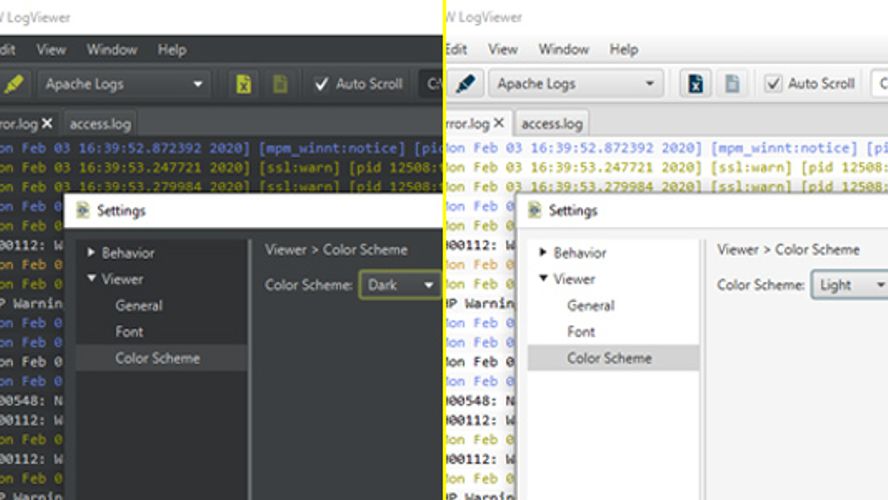Click document icon in dark window toolbar

click(x=280, y=84)
